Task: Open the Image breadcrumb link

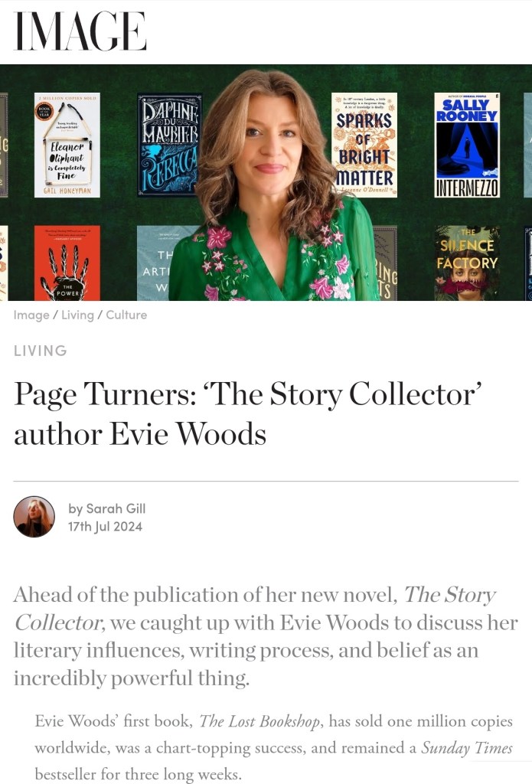Action: (31, 315)
